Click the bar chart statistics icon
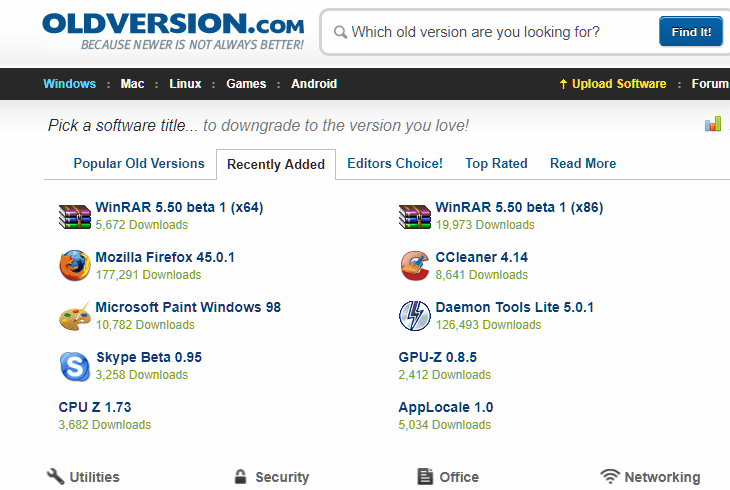Image resolution: width=730 pixels, height=490 pixels. pyautogui.click(x=713, y=124)
